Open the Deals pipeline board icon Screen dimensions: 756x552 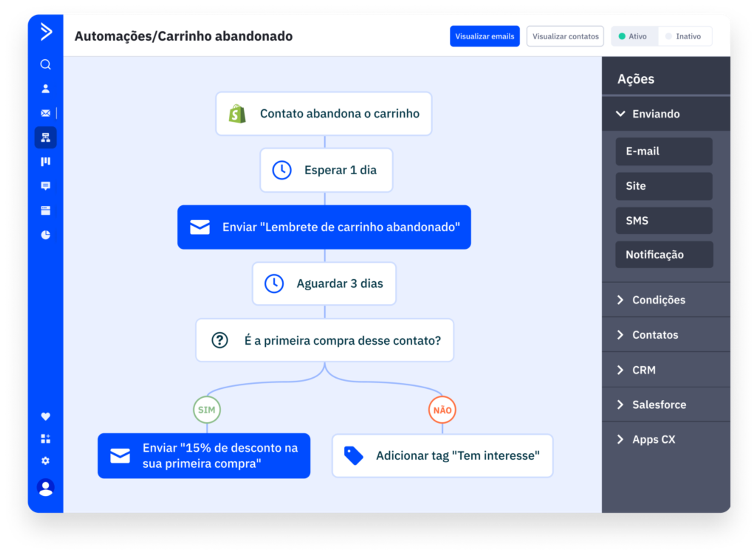click(x=46, y=162)
